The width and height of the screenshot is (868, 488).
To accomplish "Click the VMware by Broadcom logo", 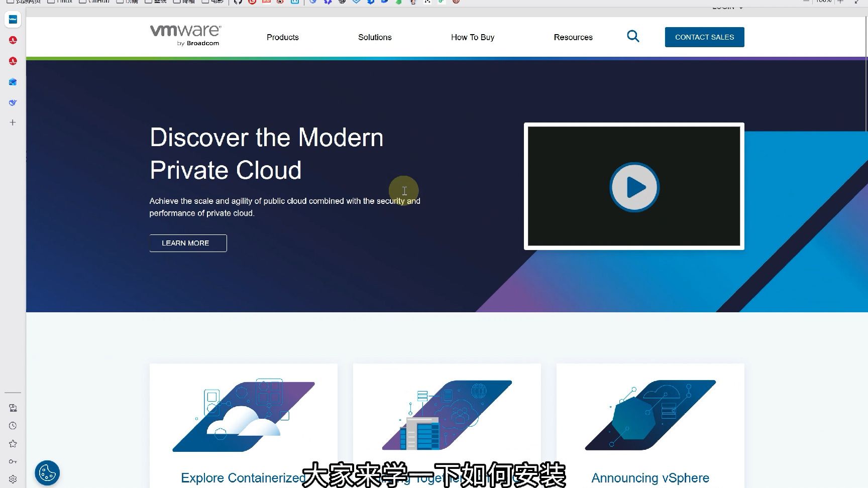I will (185, 35).
